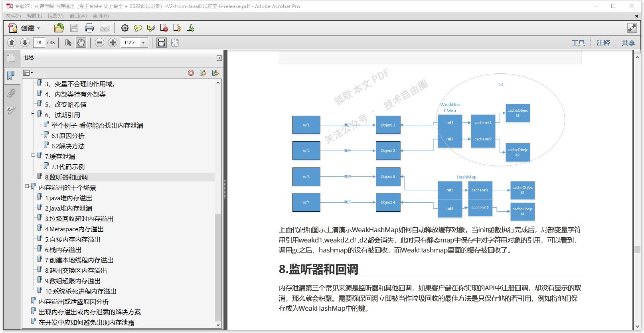Image resolution: width=644 pixels, height=333 pixels.
Task: Switch to read mode expand icon
Action: tap(632, 28)
